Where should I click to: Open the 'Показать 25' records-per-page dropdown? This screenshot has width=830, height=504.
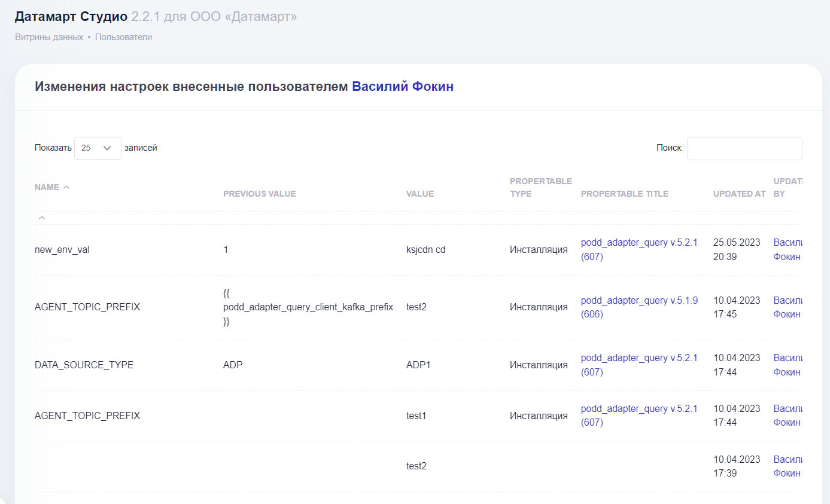[97, 147]
